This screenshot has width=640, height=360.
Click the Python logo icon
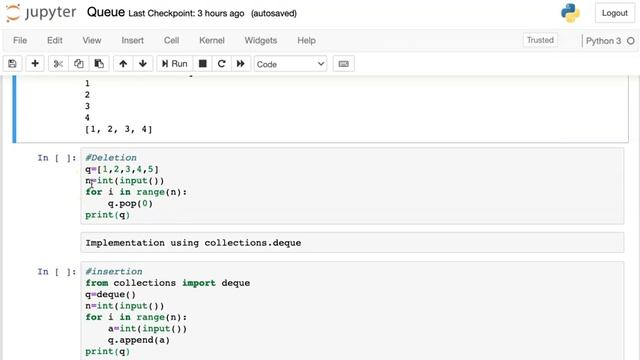pyautogui.click(x=570, y=13)
